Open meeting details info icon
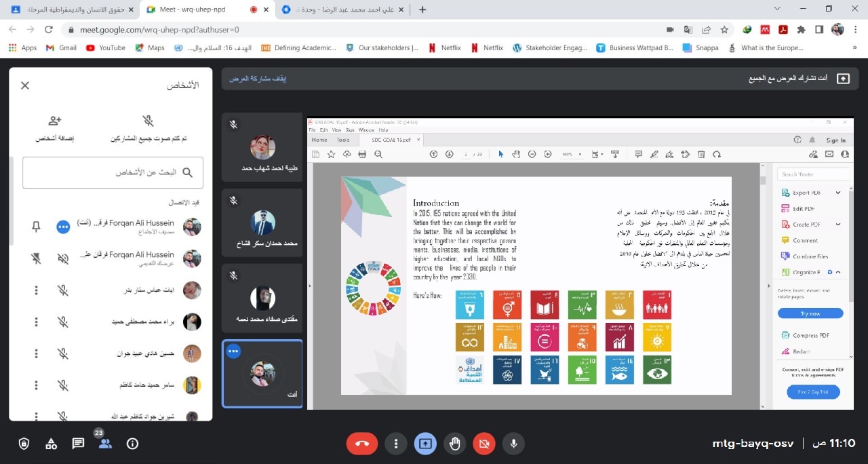Viewport: 868px width, 464px height. tap(132, 444)
